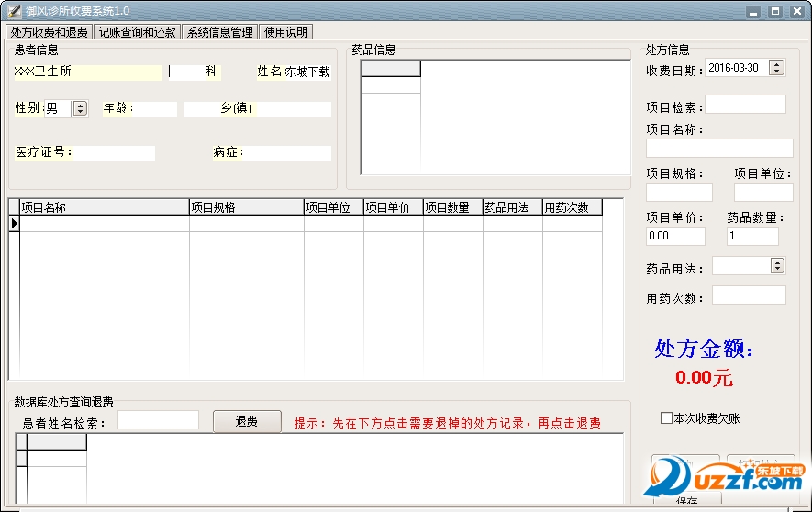Focus the 项目检索 search field
Screen dimensions: 812x512
click(x=745, y=105)
